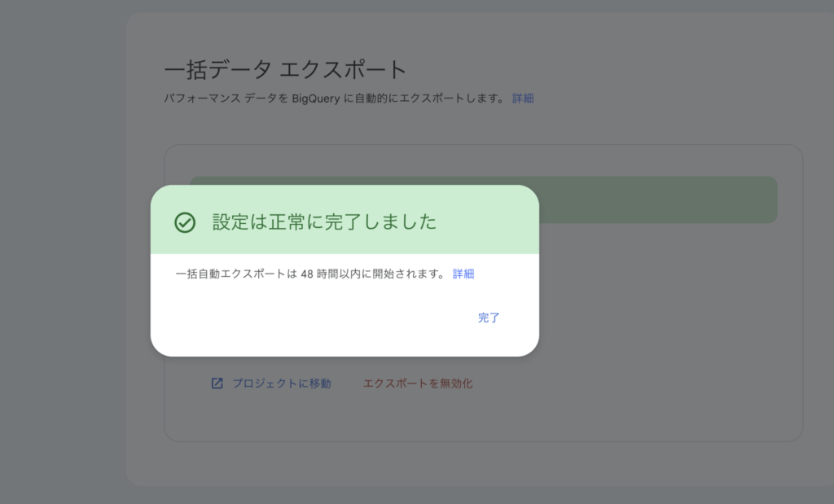Click the open-in-new icon beside プロジェクトに移動
The image size is (834, 504).
click(217, 383)
